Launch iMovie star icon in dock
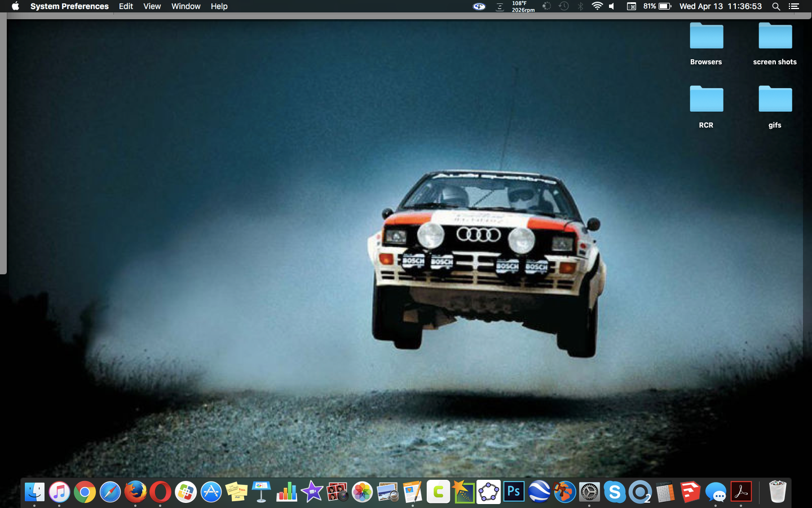Viewport: 812px width, 508px height. 312,492
